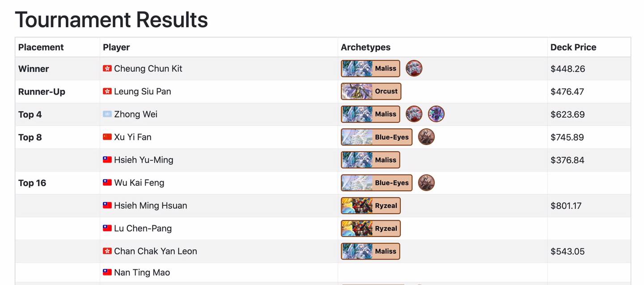Open the Maliss badge in the Winner row
The width and height of the screenshot is (644, 285).
(x=370, y=68)
